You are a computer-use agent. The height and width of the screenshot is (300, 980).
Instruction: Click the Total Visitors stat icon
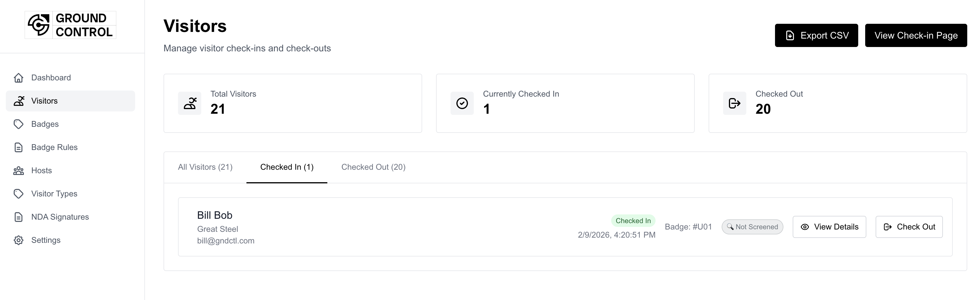(189, 103)
